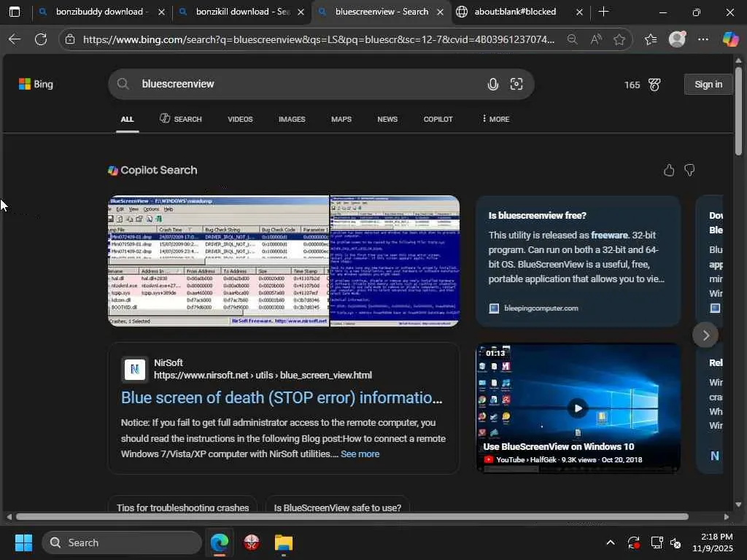The image size is (747, 560).
Task: Open File Explorer from taskbar
Action: pyautogui.click(x=284, y=542)
